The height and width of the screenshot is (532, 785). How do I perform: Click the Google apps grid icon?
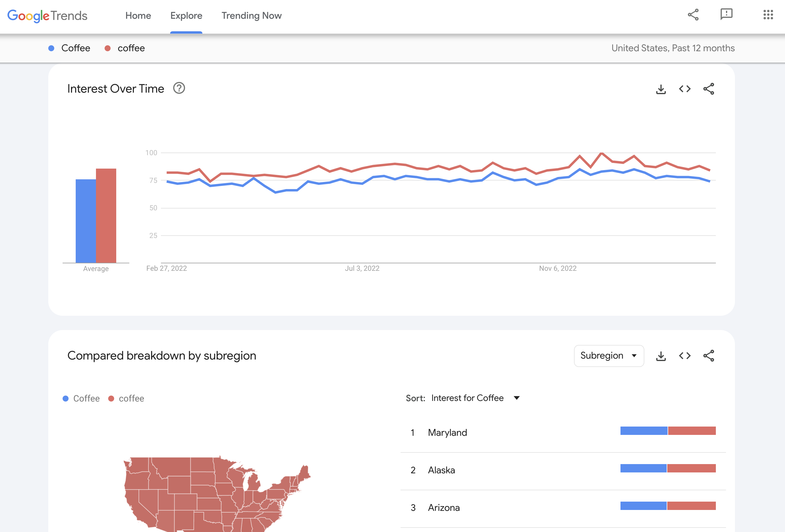click(768, 14)
